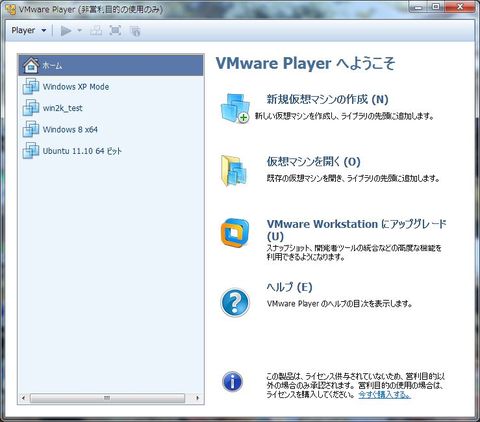Image resolution: width=480 pixels, height=422 pixels.
Task: Click the new virtual machine plus icon
Action: tap(235, 108)
